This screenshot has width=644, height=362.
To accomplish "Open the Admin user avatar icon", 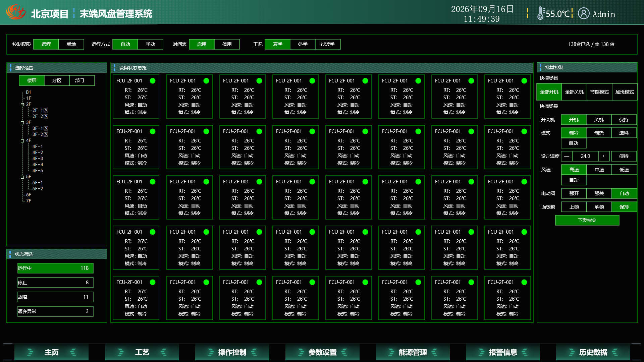I will coord(584,13).
